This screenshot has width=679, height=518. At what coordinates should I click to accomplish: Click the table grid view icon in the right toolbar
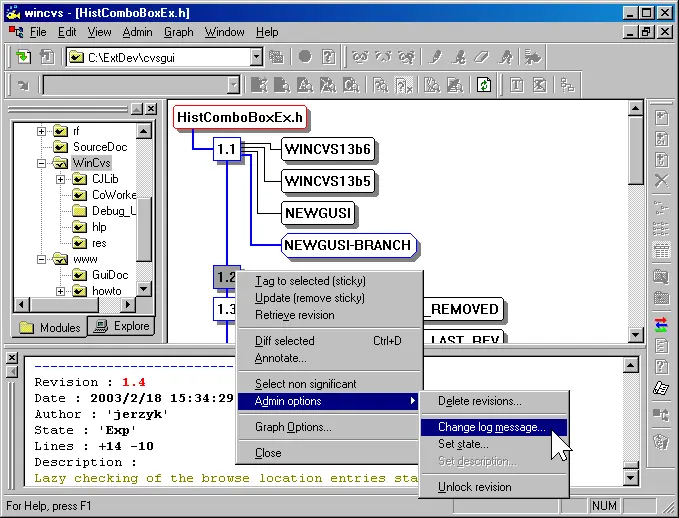pyautogui.click(x=661, y=250)
